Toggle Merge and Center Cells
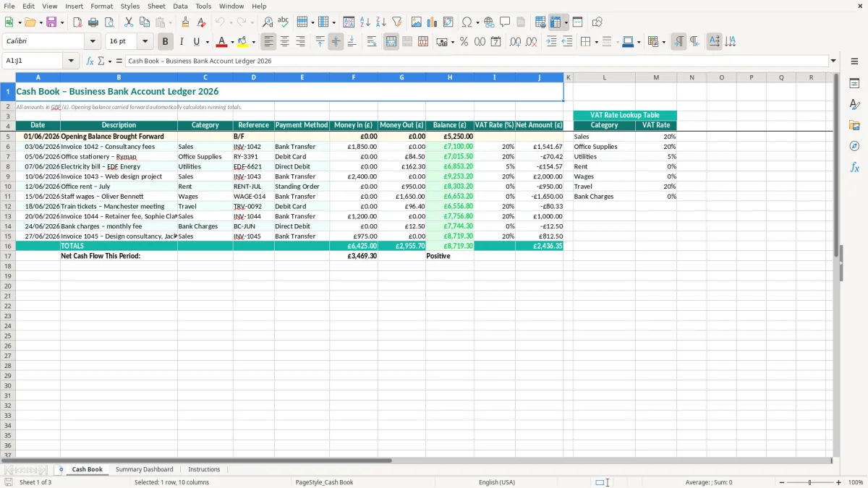The height and width of the screenshot is (488, 868). pos(391,42)
